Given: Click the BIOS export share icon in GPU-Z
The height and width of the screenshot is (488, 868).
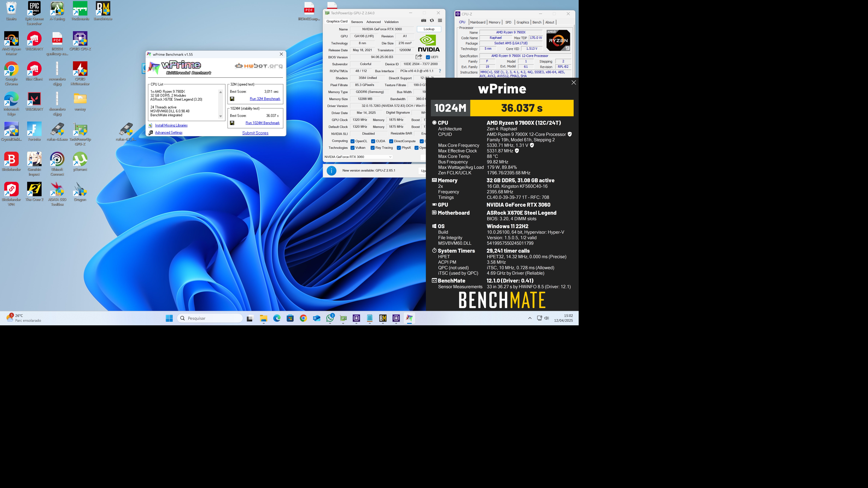Looking at the screenshot, I should [419, 57].
